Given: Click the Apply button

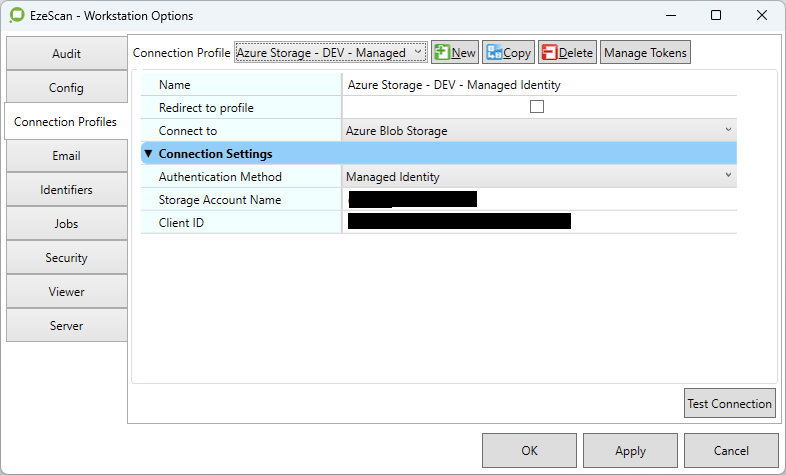Looking at the screenshot, I should [630, 451].
